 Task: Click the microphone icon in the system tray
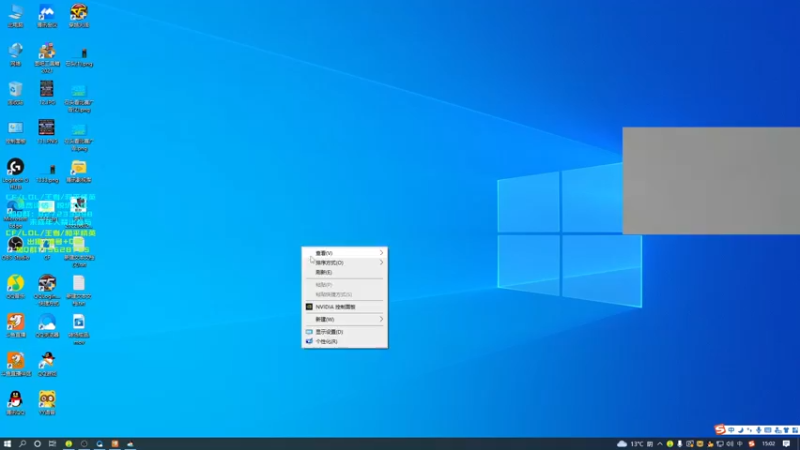[x=680, y=444]
